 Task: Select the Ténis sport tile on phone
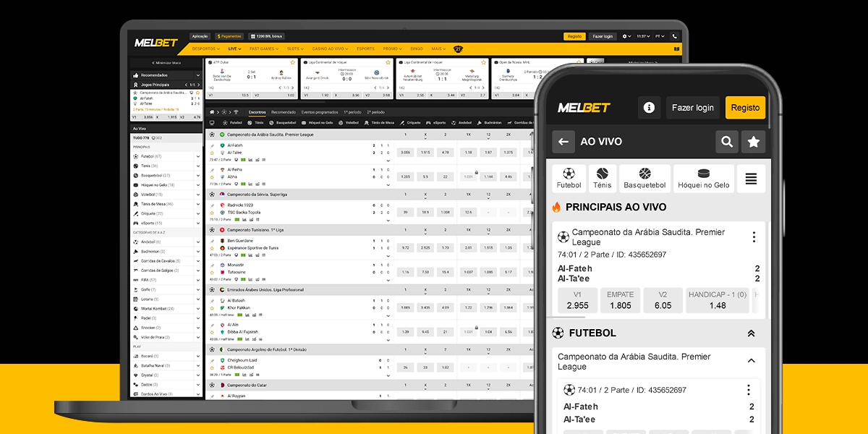(x=603, y=179)
